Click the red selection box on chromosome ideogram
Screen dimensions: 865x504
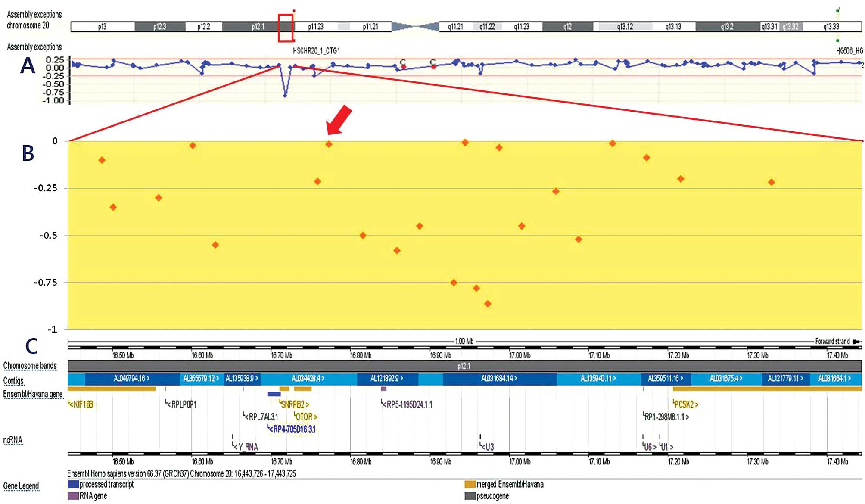pyautogui.click(x=285, y=28)
